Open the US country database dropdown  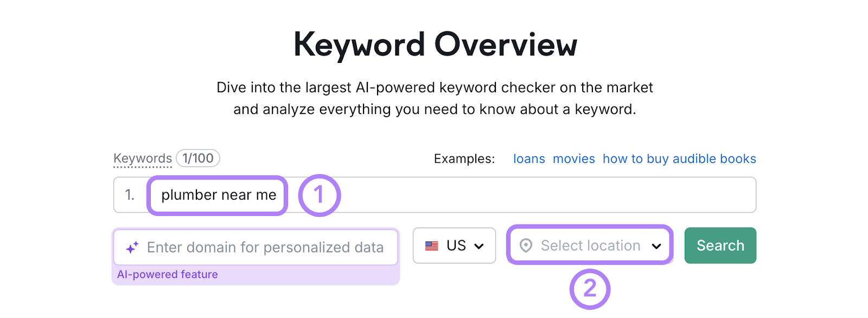(x=454, y=245)
